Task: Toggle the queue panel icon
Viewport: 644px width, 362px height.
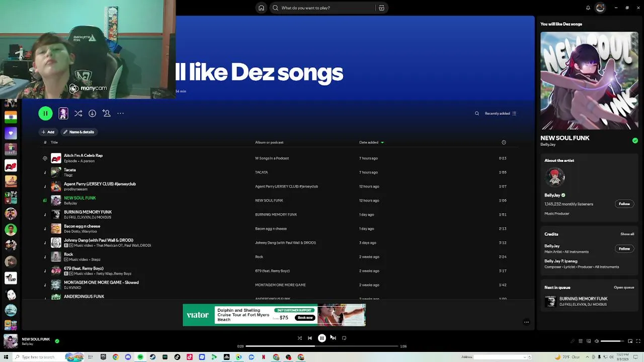Action: 581,341
